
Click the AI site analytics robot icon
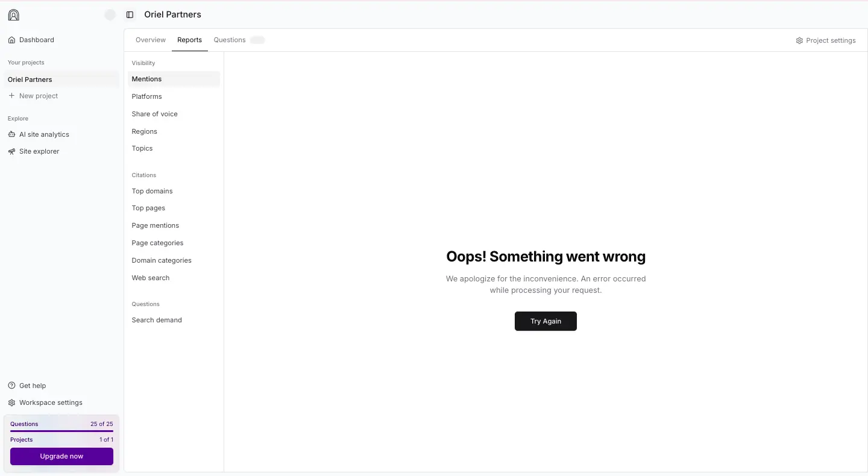tap(11, 134)
